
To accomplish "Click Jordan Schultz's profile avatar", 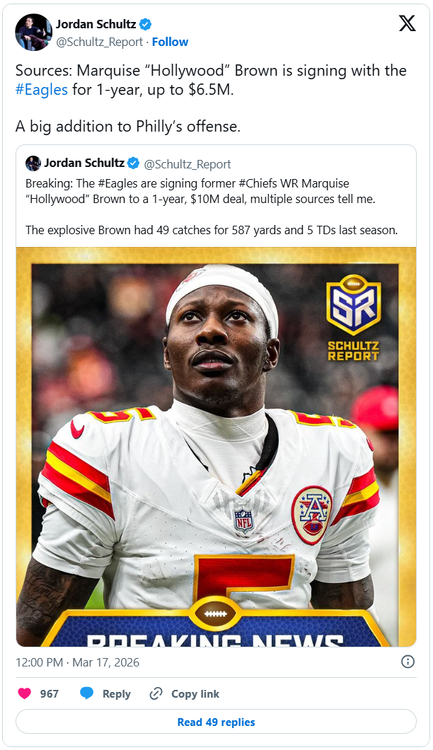I will 33,33.
